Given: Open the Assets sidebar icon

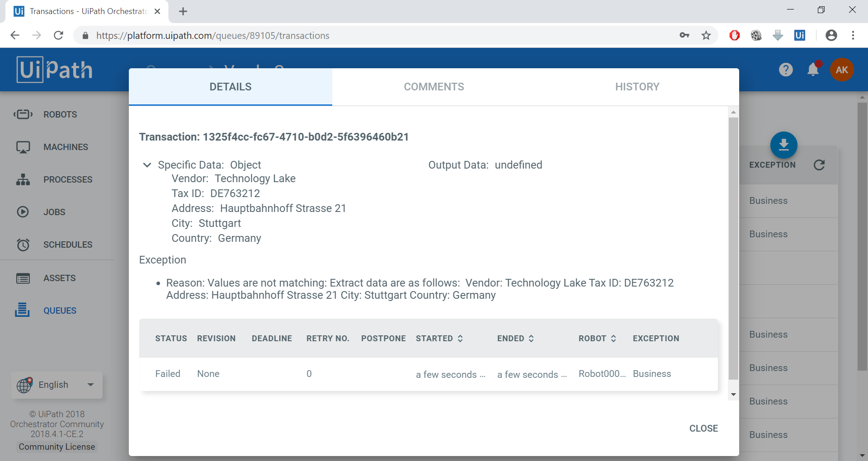Looking at the screenshot, I should [23, 278].
